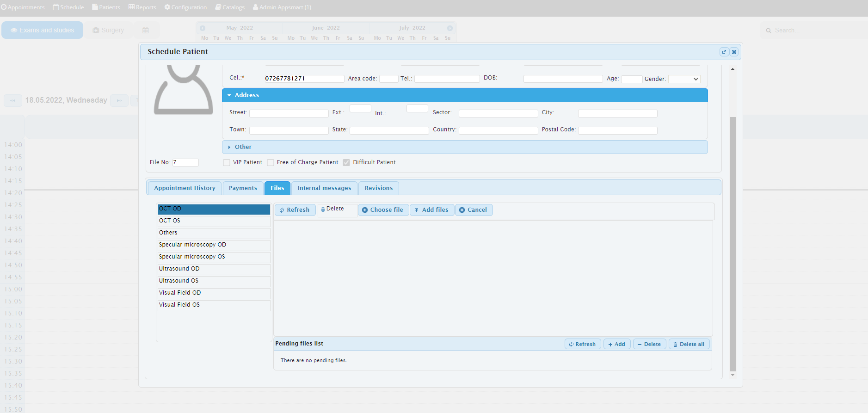Select OCT OD file category
The image size is (868, 413).
point(214,209)
